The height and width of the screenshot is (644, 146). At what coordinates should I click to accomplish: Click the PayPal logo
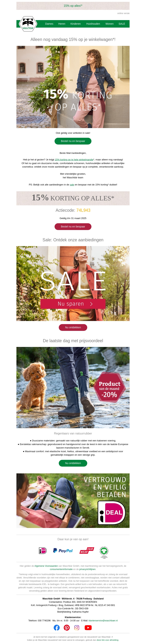(x=63, y=550)
